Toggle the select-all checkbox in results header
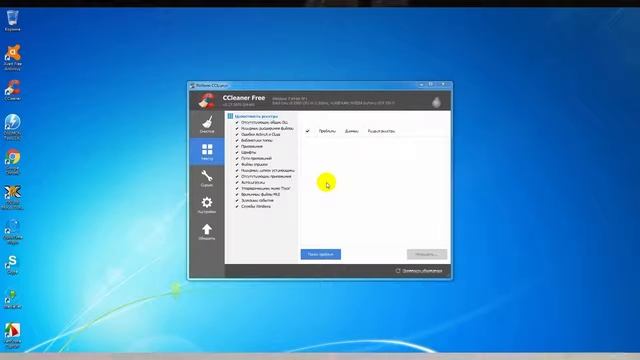 (307, 131)
